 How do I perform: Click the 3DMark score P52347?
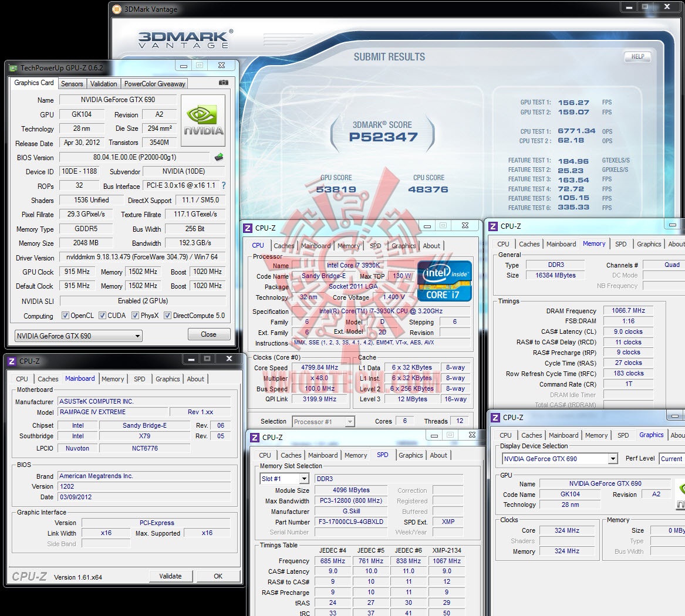point(383,137)
